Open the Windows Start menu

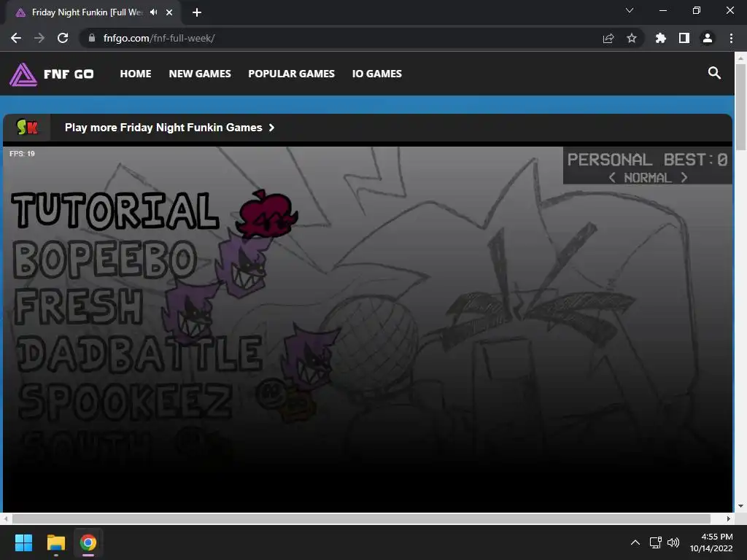[23, 542]
